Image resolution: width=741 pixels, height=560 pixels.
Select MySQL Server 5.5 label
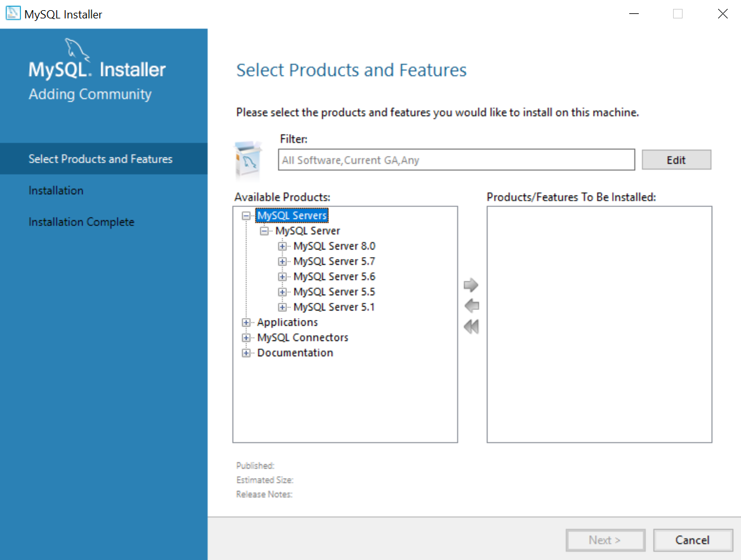(x=334, y=291)
